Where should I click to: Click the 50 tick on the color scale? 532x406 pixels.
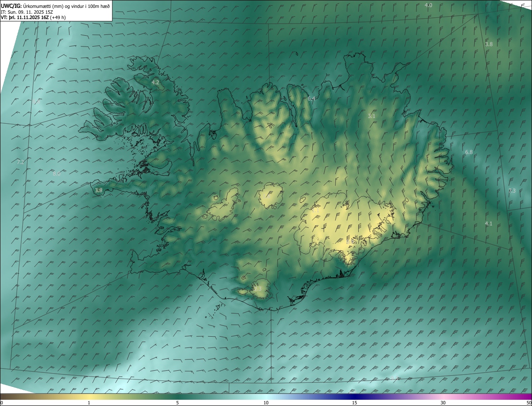(x=529, y=403)
